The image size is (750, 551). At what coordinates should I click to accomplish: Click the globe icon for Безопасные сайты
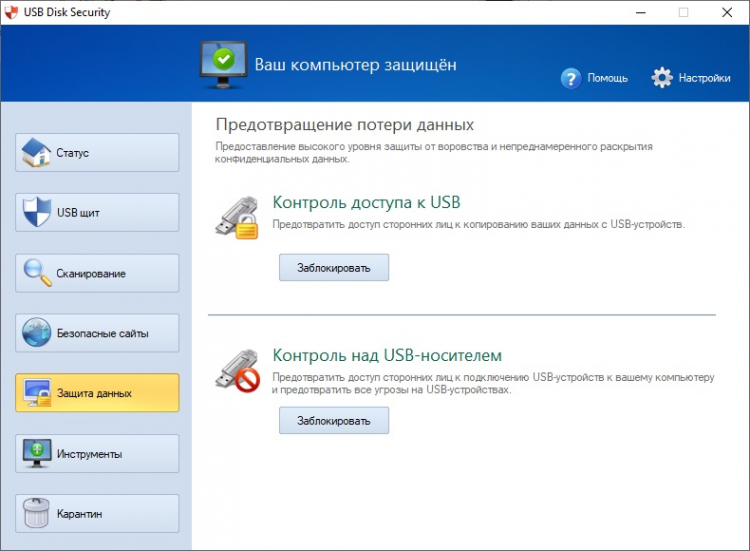(x=36, y=332)
